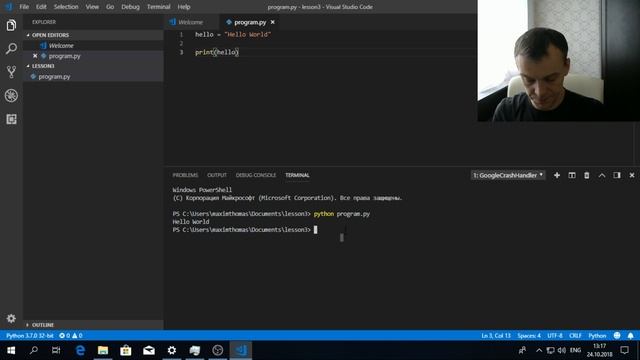Open the Selection menu

pyautogui.click(x=66, y=7)
